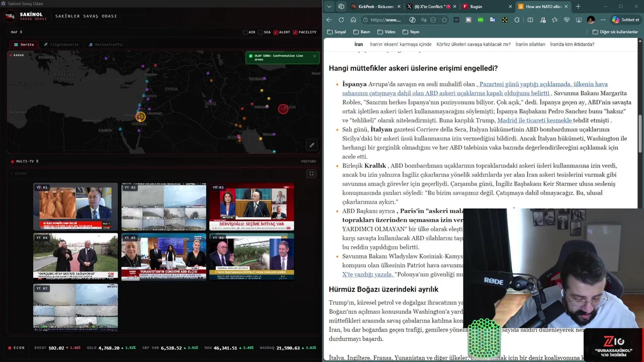Open the browser tab search dropdown
Image resolution: width=644 pixels, height=362 pixels.
pos(329,7)
